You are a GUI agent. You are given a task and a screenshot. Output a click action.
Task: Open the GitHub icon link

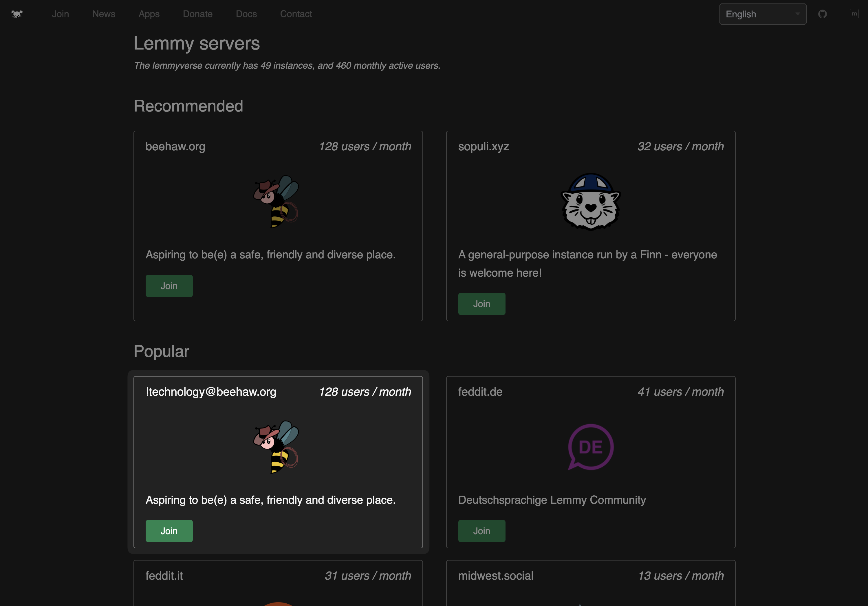822,14
